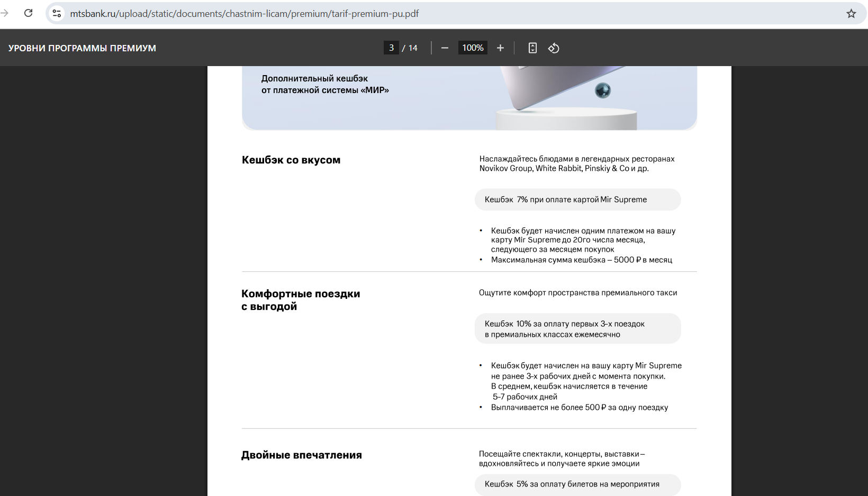
Task: Click the pill Кешбэк 5% за оплату билетов
Action: (x=577, y=484)
